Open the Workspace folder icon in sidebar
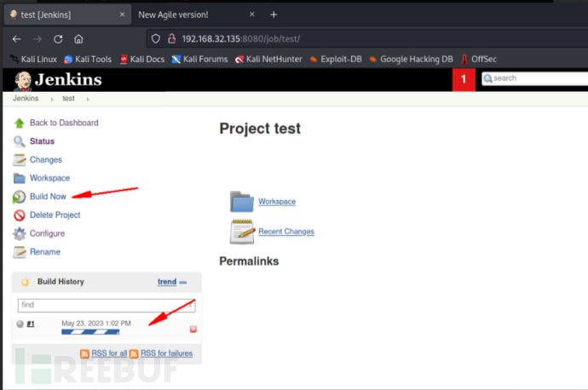Screen dimensions: 588x390 [x=19, y=178]
